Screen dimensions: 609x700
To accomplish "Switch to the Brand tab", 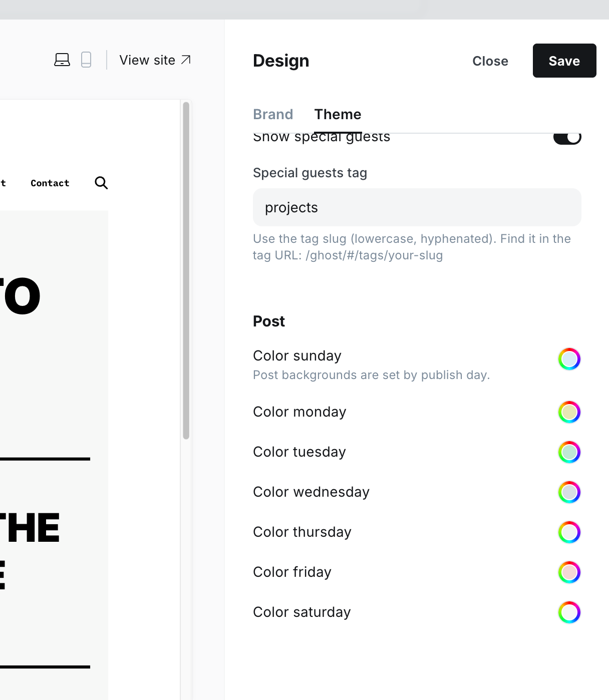I will 273,114.
